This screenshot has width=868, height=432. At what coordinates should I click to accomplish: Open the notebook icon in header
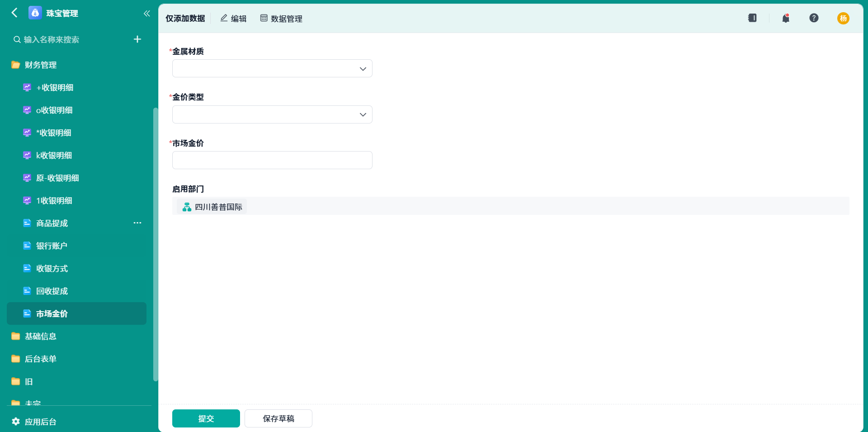752,18
